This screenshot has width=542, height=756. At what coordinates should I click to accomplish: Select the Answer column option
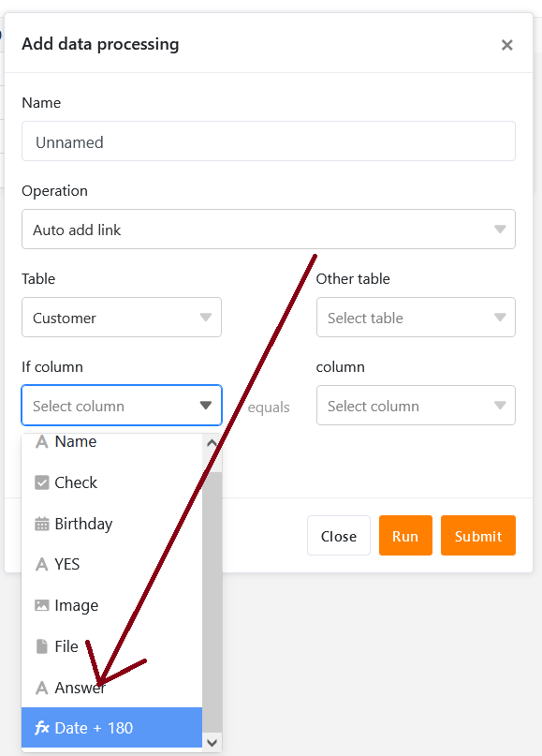[x=111, y=688]
